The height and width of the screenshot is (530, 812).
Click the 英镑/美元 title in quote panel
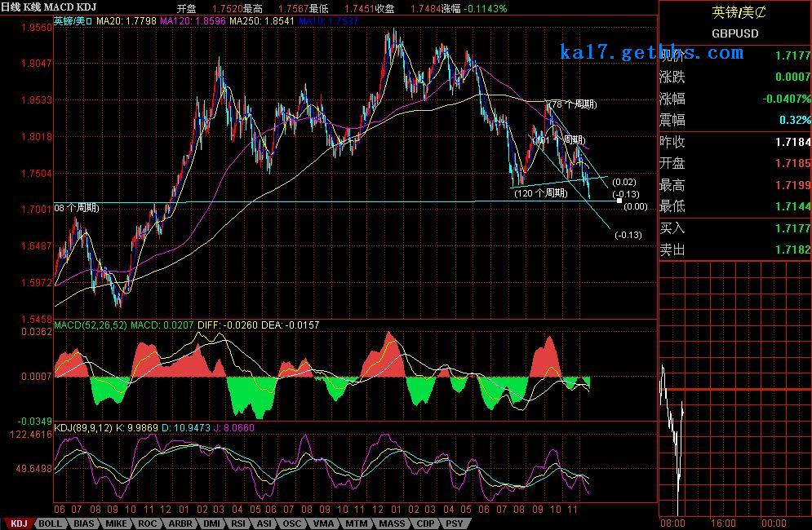(x=739, y=12)
